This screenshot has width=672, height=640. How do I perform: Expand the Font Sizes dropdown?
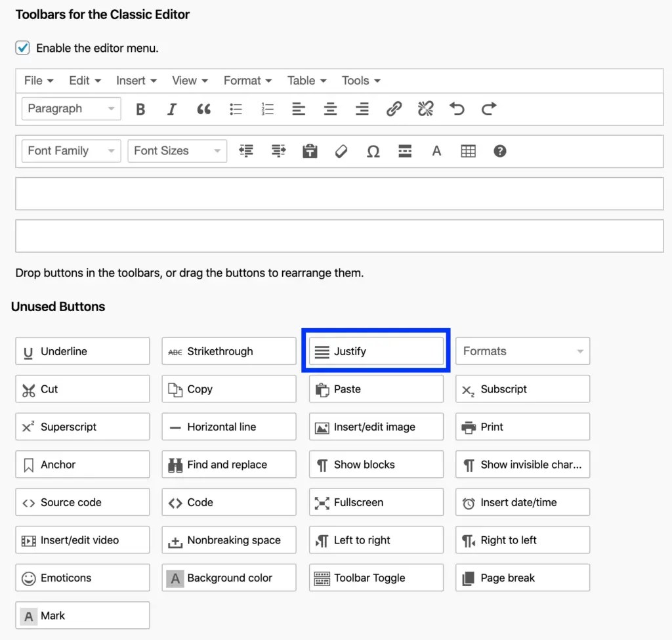pyautogui.click(x=176, y=150)
